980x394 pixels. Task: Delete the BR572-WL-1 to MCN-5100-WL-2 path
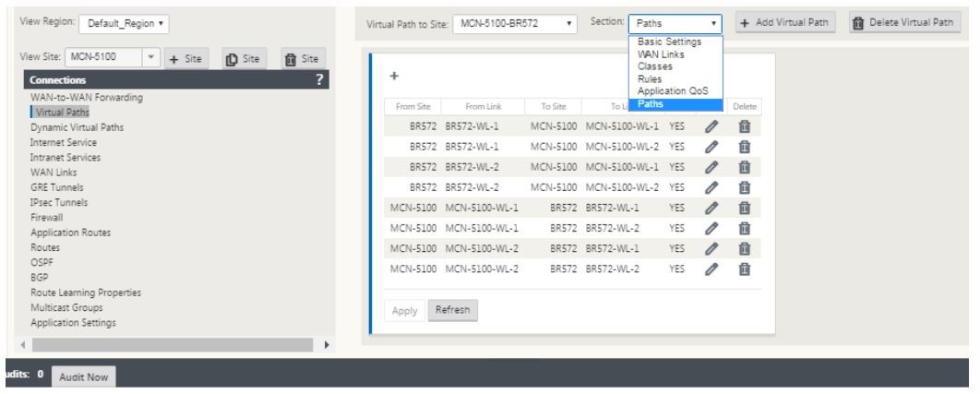745,147
